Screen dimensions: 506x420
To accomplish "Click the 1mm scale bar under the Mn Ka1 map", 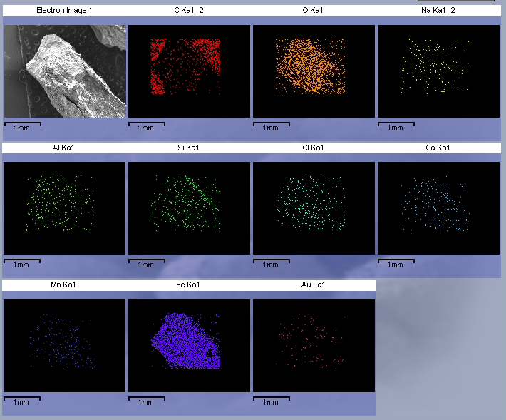I will point(22,401).
